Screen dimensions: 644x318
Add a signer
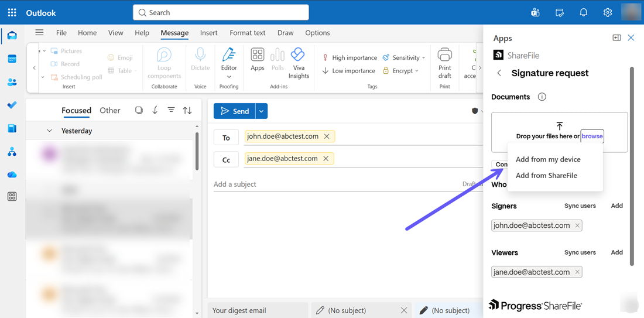pos(617,206)
